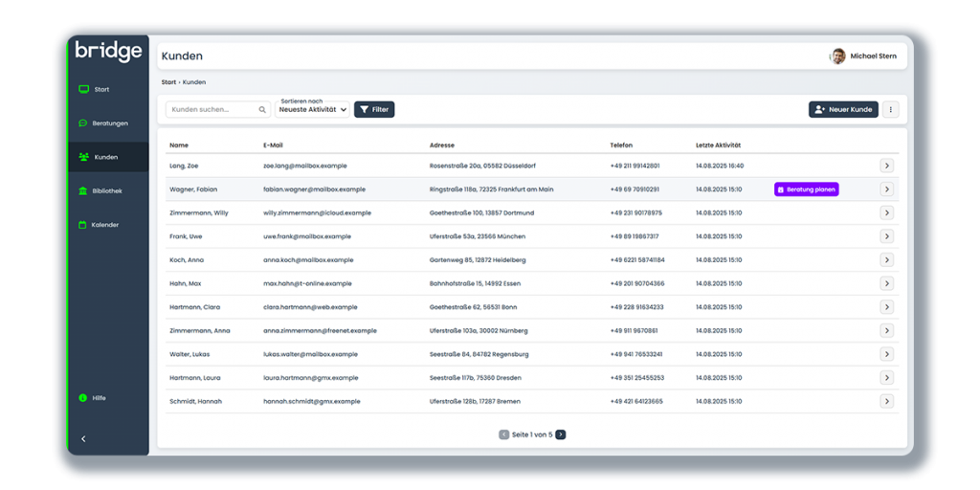Open the three-dot more options menu
This screenshot has width=980, height=490.
pos(891,110)
